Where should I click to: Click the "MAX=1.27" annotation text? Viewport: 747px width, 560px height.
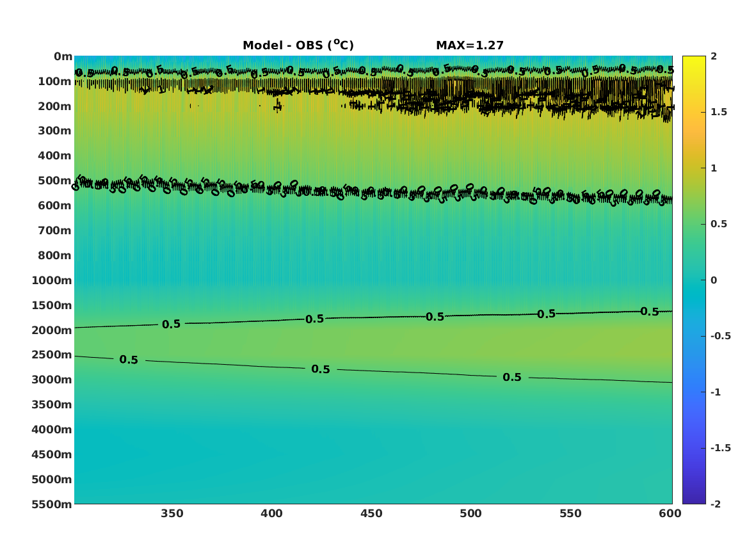[470, 45]
